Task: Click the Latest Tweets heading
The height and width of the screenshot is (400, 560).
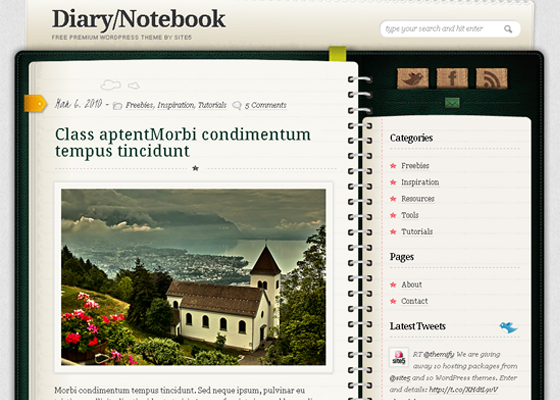Action: 418,326
